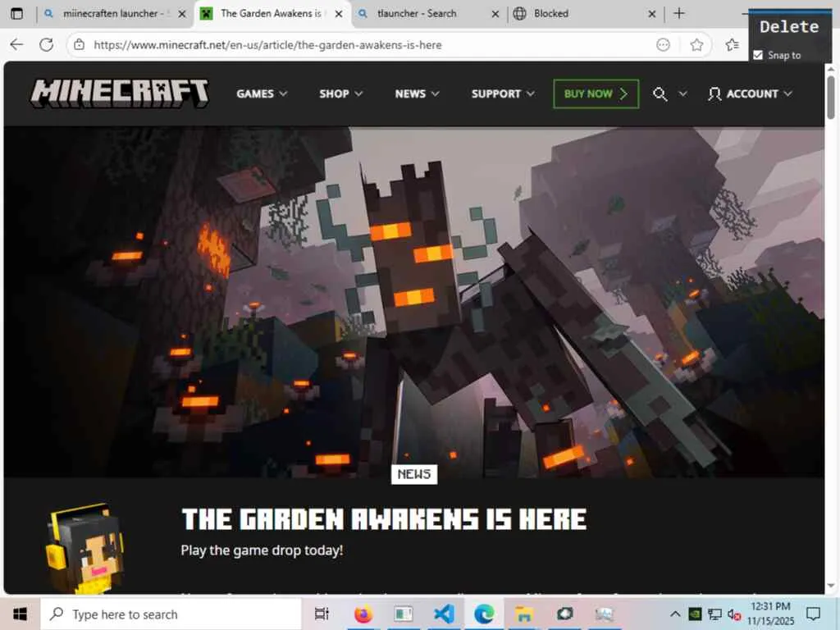
Task: Select The Garden Awakens tab
Action: (x=271, y=13)
